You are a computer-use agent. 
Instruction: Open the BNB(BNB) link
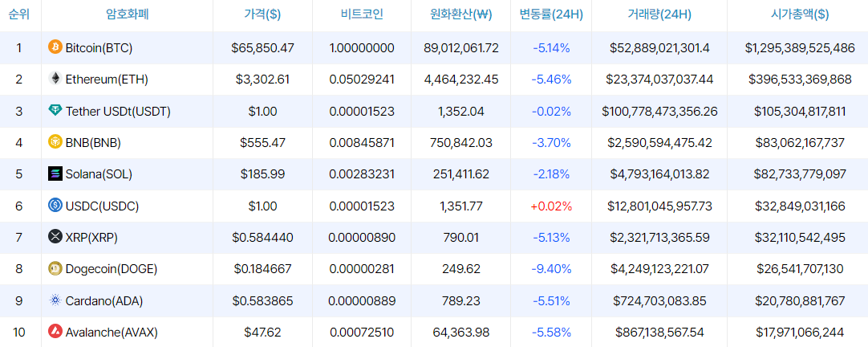click(93, 143)
